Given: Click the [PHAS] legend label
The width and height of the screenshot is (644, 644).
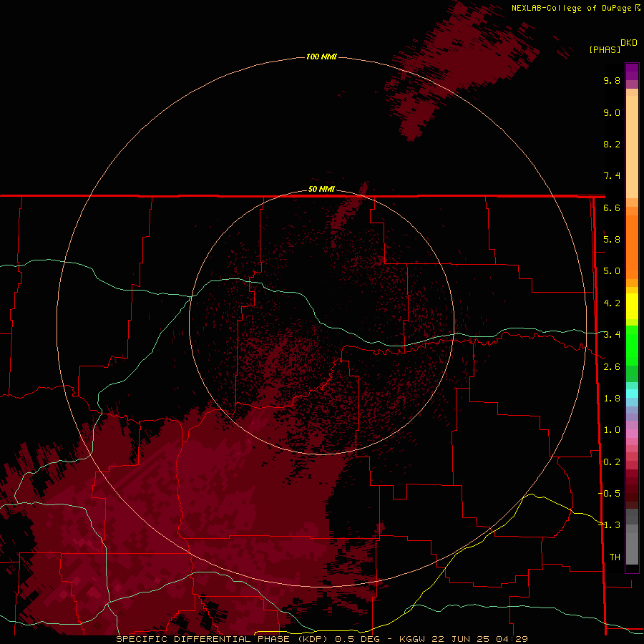Looking at the screenshot, I should 605,49.
